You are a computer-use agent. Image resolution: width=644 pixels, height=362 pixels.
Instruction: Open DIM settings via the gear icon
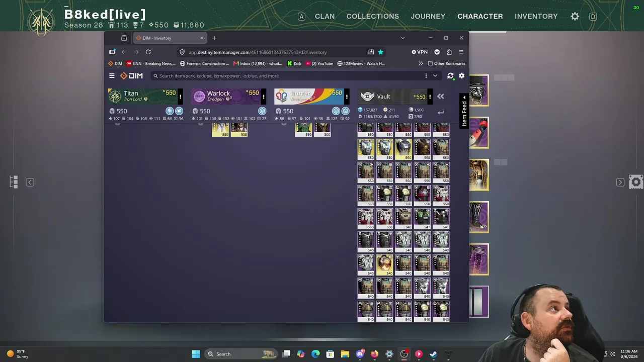click(x=461, y=76)
